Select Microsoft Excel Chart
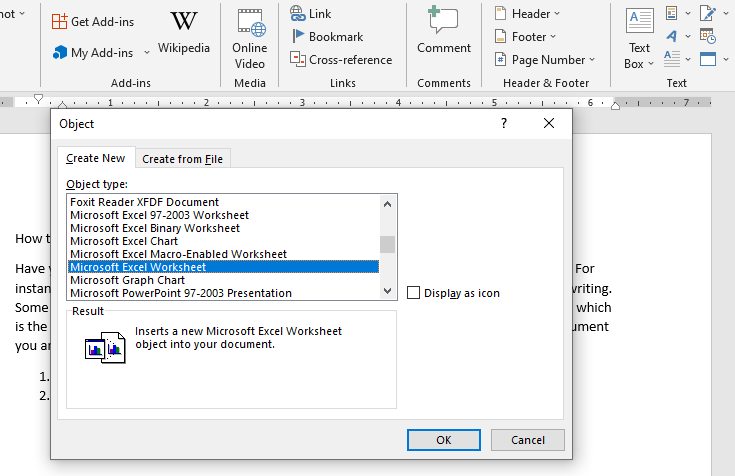 tap(223, 241)
